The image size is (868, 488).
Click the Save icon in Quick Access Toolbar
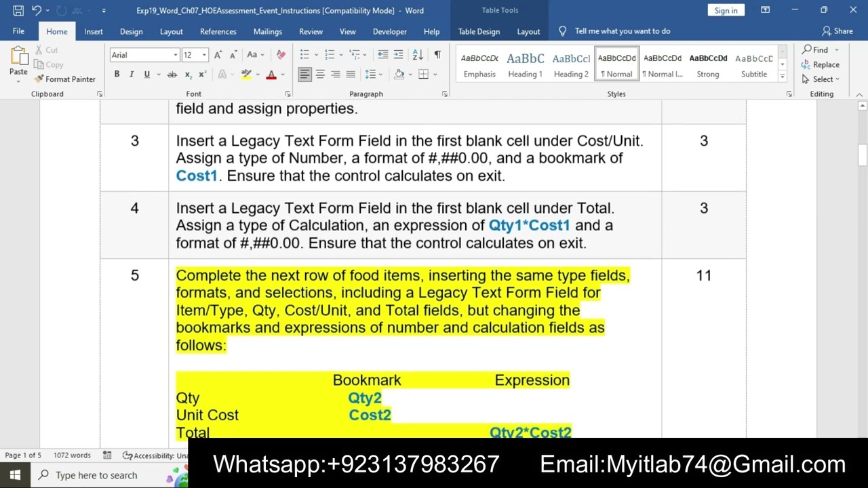pyautogui.click(x=18, y=10)
